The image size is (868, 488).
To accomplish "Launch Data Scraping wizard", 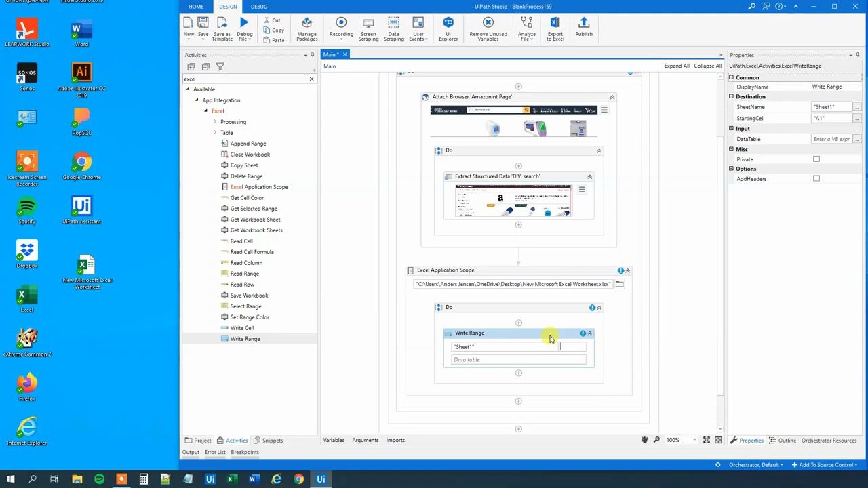I will point(393,29).
